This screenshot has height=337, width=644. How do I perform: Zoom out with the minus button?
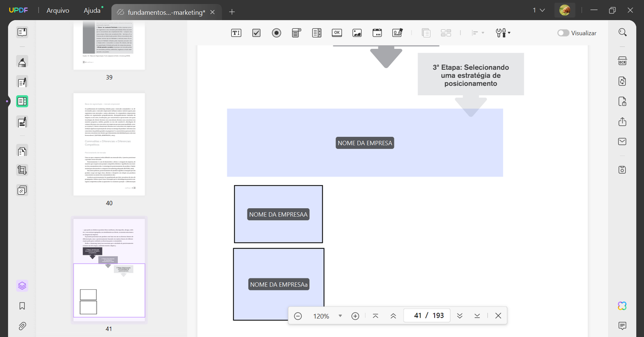point(298,316)
